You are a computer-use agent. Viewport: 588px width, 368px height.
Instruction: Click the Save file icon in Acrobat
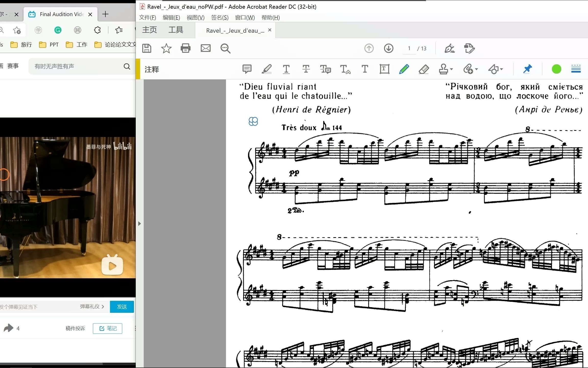coord(147,48)
